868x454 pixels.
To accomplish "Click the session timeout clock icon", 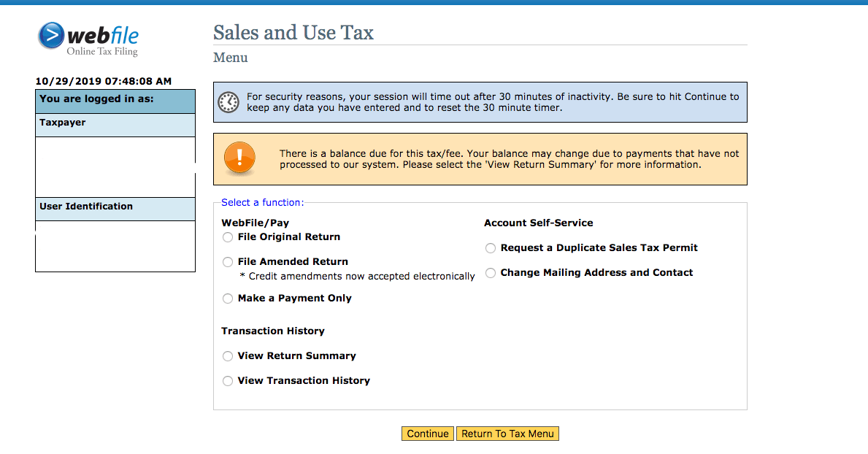I will [x=228, y=102].
